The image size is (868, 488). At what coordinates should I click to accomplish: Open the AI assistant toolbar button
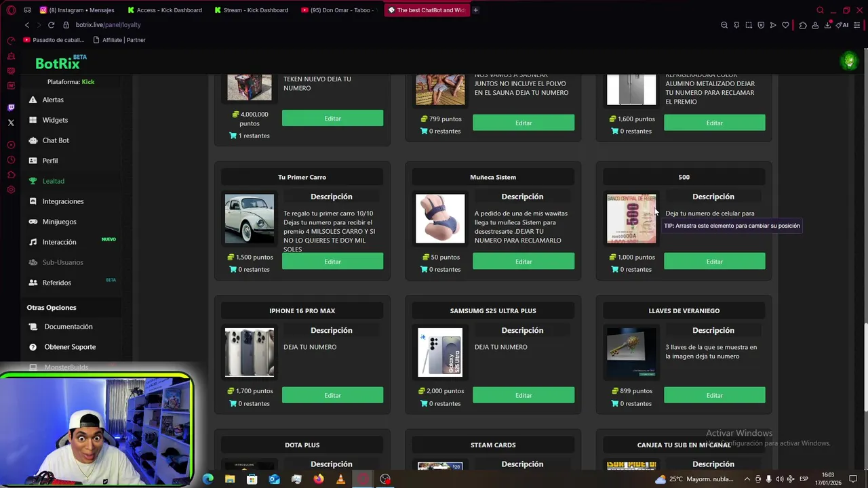pos(843,25)
